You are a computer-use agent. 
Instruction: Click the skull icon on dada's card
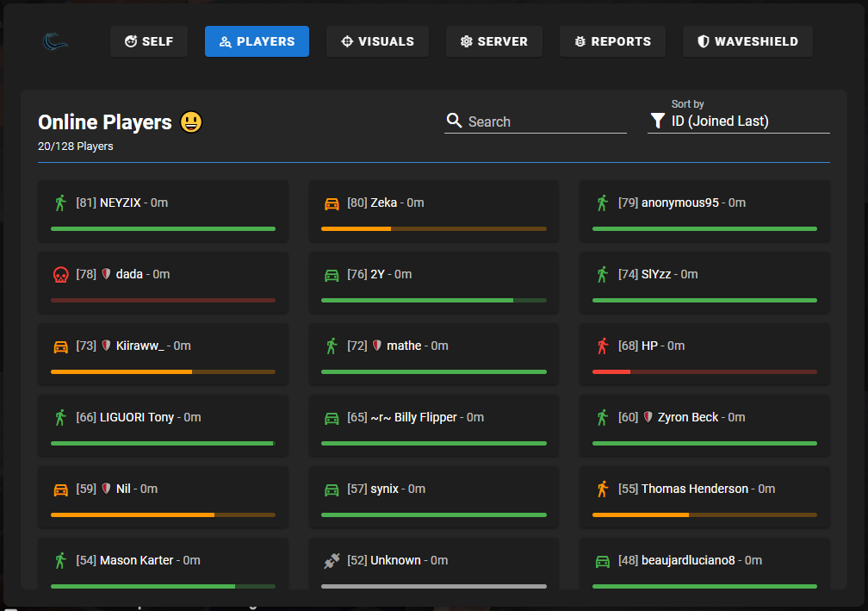pyautogui.click(x=59, y=274)
